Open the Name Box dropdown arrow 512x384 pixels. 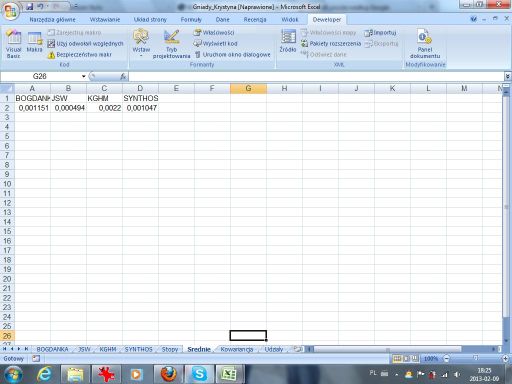[84, 76]
